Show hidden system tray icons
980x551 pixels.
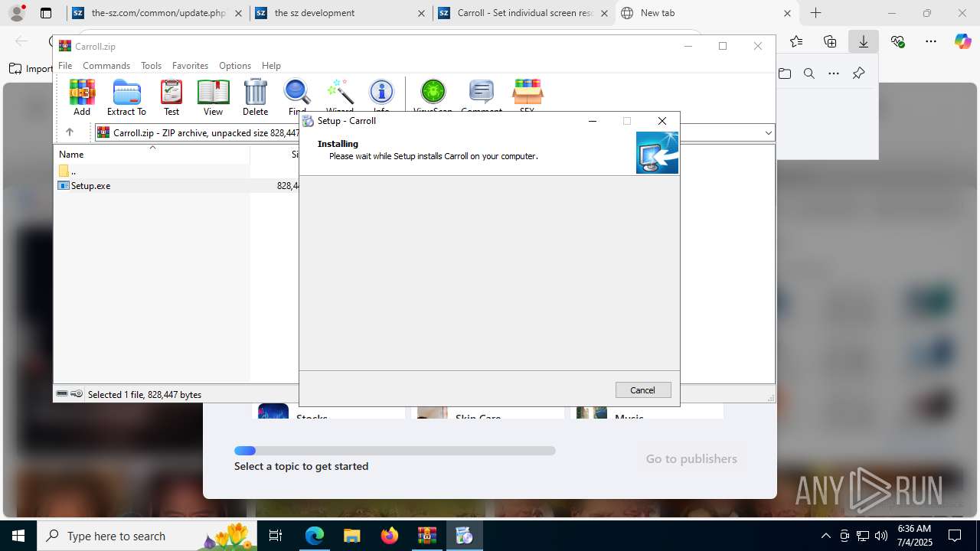click(x=825, y=536)
